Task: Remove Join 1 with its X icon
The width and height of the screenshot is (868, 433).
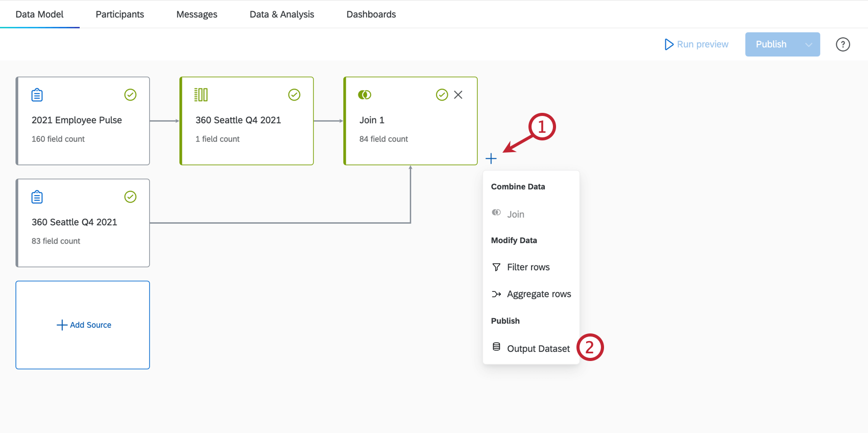Action: coord(459,95)
